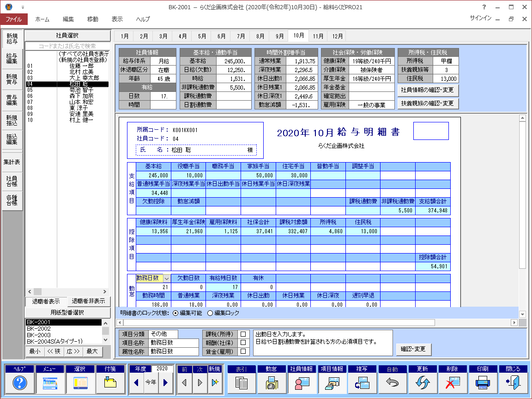Image resolution: width=532 pixels, height=399 pixels.
Task: Open the 社員情報 employee info icon
Action: tap(302, 383)
